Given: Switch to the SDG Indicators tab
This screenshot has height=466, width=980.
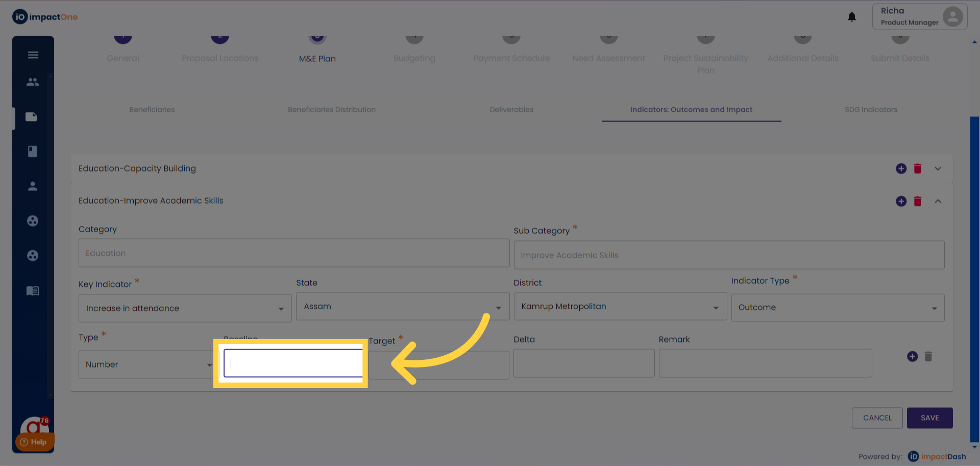Looking at the screenshot, I should click(871, 109).
